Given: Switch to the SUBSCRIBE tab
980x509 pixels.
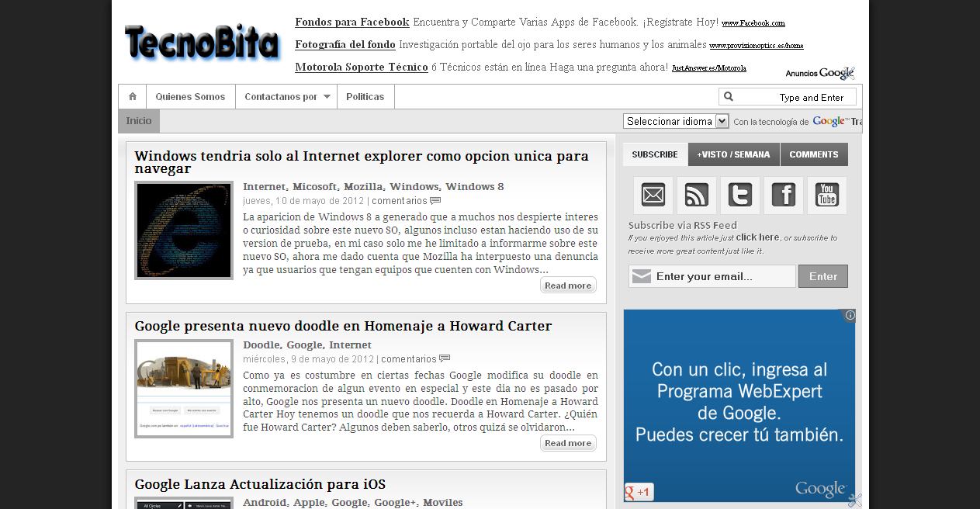Looking at the screenshot, I should pyautogui.click(x=655, y=154).
